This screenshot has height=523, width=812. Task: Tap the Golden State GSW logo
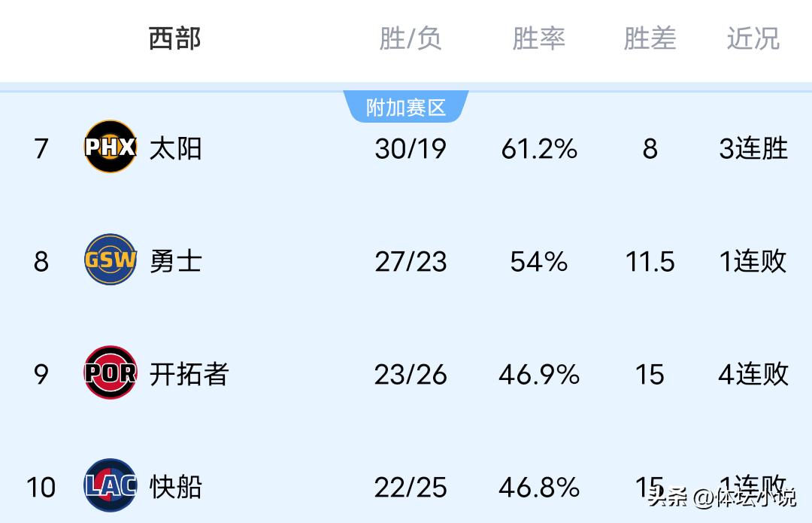click(x=110, y=260)
